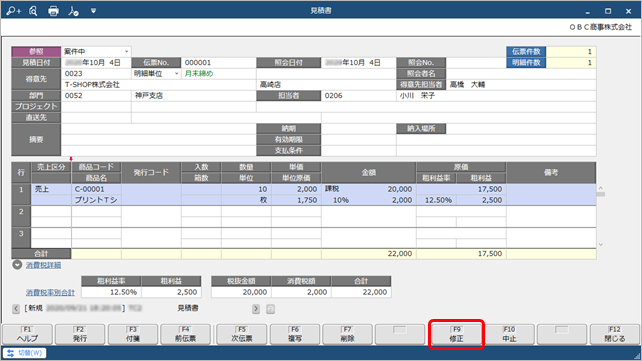This screenshot has height=361, width=642.
Task: Click the refresh history icon
Action: tap(270, 309)
